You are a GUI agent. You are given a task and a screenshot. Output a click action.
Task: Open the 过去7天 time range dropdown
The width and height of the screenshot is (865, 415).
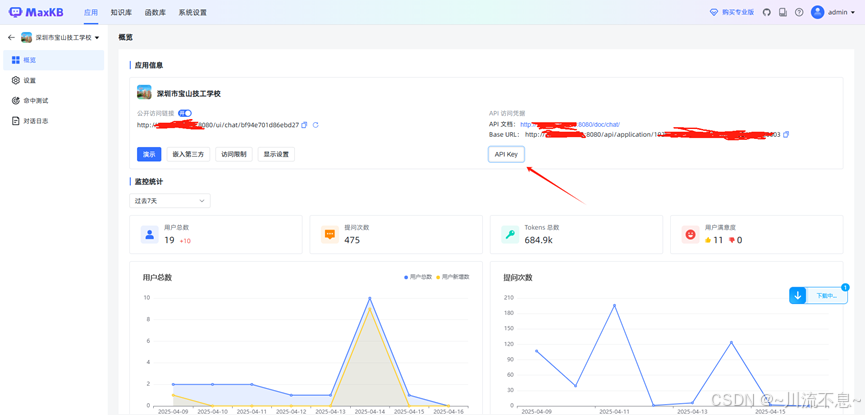(x=169, y=201)
